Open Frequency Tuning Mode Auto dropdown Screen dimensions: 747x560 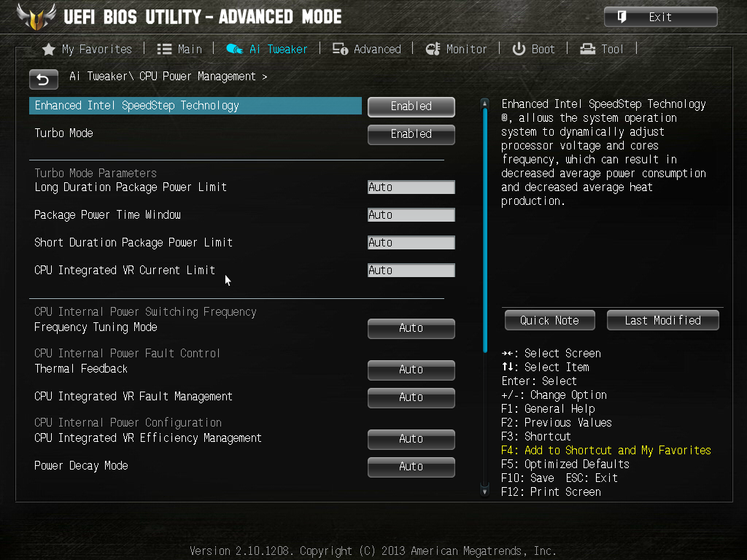point(411,329)
